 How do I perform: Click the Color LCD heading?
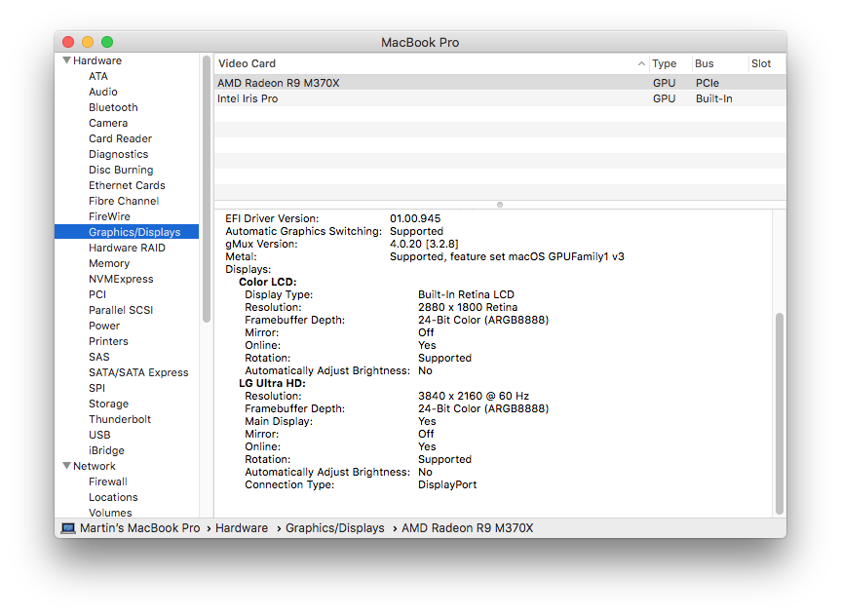pyautogui.click(x=268, y=282)
